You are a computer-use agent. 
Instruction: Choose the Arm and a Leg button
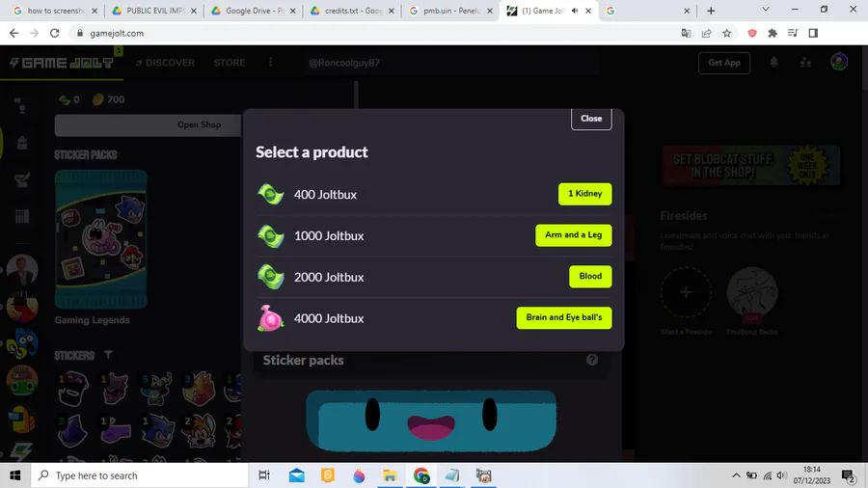point(573,235)
